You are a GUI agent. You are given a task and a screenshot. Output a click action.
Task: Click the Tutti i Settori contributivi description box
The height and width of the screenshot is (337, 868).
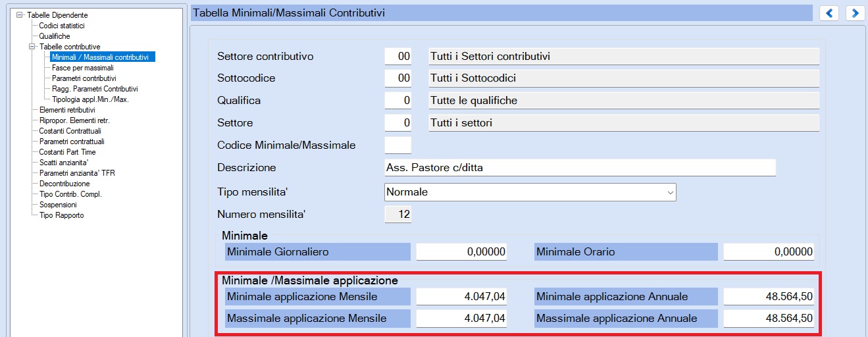[x=623, y=57]
